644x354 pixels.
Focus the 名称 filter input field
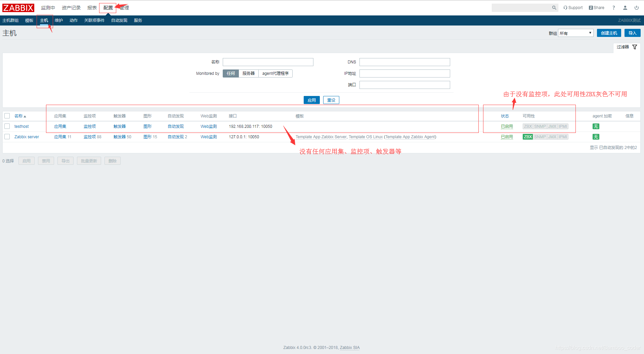point(268,62)
